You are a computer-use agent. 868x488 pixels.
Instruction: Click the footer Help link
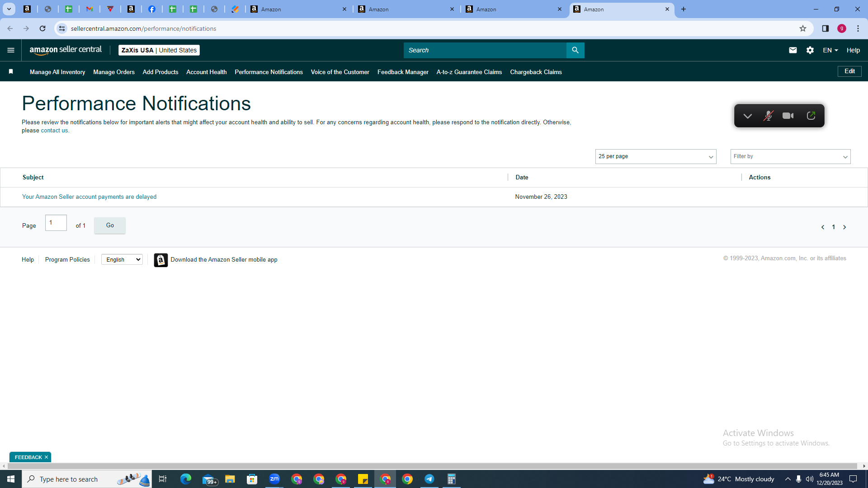[28, 260]
